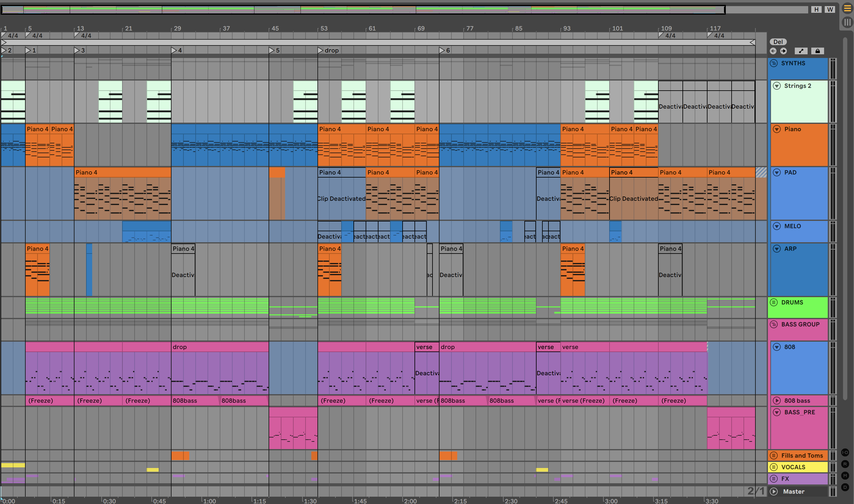
Task: Click the DRUMS group fold icon
Action: pos(774,302)
